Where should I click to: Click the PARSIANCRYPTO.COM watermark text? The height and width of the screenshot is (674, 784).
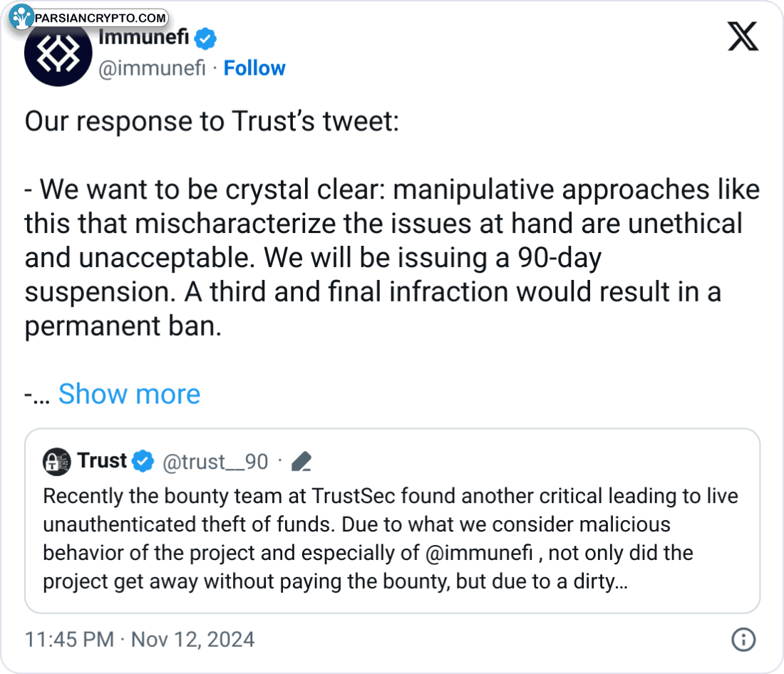[100, 18]
